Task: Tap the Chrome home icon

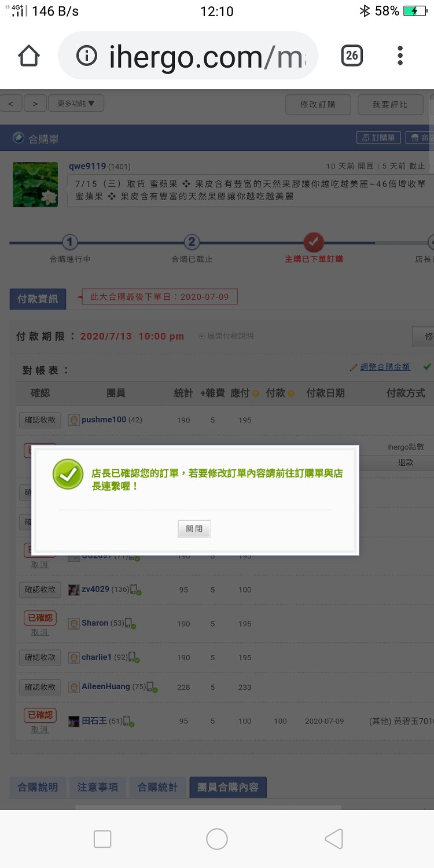Action: pyautogui.click(x=29, y=56)
